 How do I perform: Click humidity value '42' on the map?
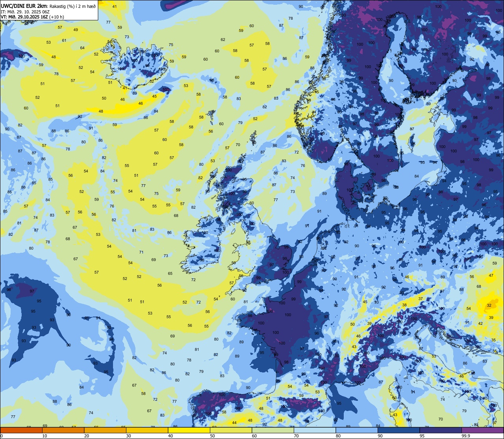pyautogui.click(x=480, y=324)
